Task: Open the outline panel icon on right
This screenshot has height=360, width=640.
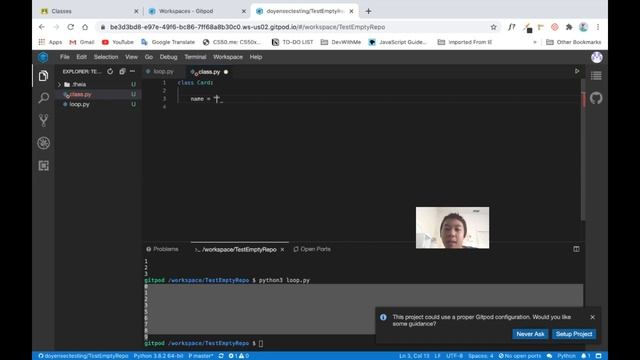Action: tap(596, 76)
